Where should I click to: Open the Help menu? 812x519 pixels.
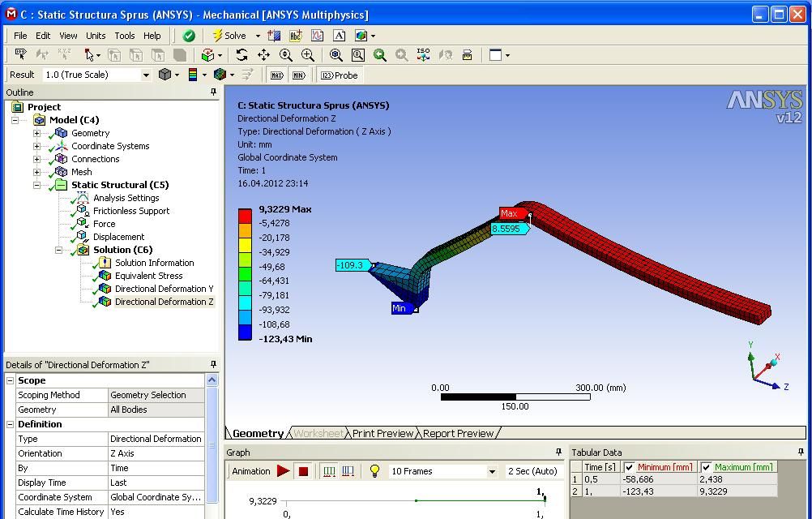click(x=152, y=36)
